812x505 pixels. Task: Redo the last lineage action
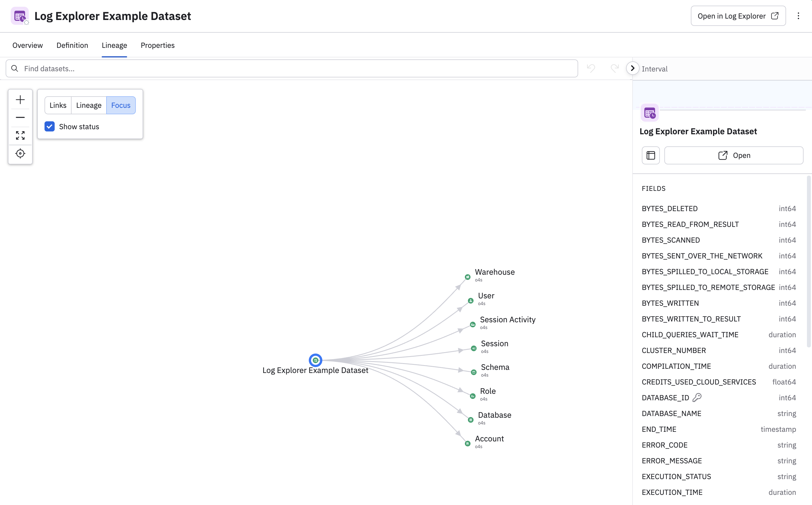coord(614,68)
